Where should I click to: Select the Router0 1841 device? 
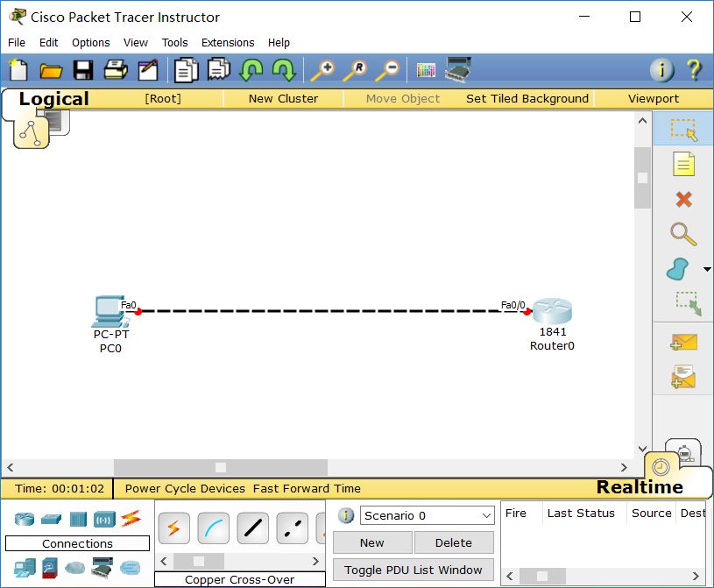tap(552, 311)
